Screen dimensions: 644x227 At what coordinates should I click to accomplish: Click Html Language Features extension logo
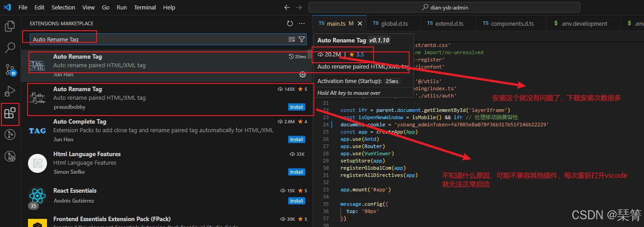point(37,163)
